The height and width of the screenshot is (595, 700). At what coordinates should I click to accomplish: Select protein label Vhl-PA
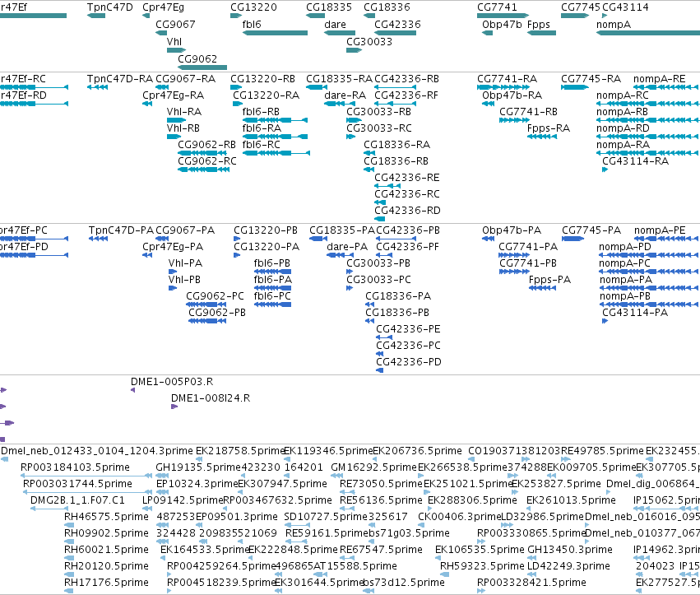185,263
